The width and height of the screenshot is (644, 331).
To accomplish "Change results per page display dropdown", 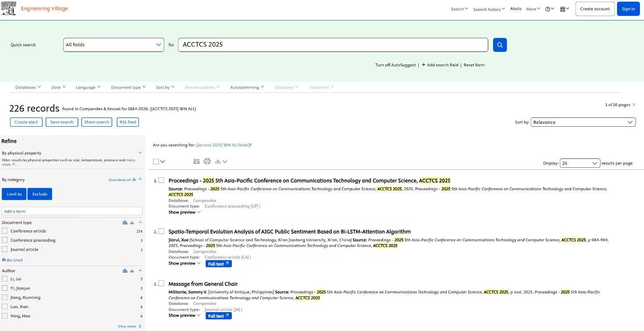I will tap(580, 163).
